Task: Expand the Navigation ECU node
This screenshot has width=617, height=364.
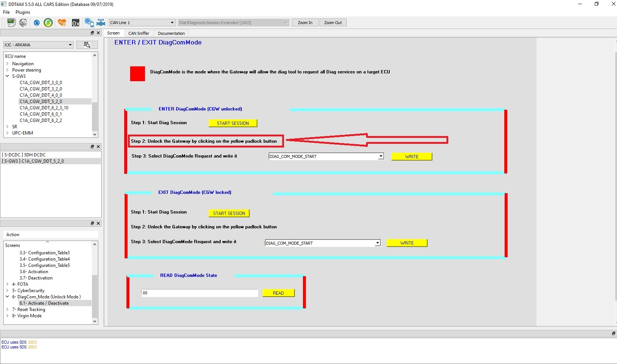Action: tap(7, 64)
